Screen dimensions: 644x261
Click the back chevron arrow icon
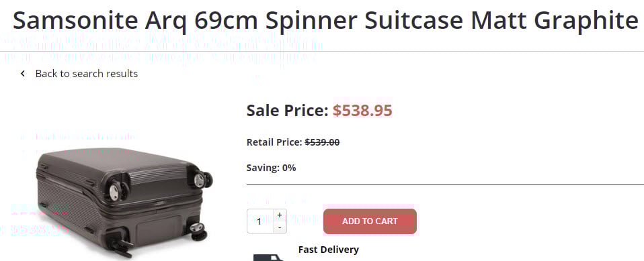[x=23, y=74]
